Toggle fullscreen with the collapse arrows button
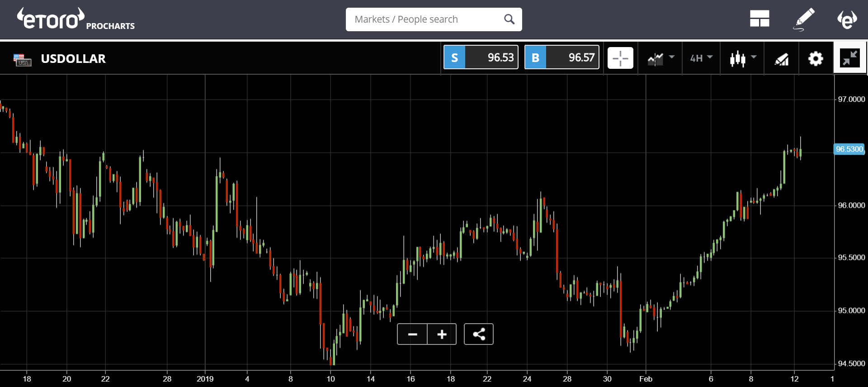The height and width of the screenshot is (387, 868). (850, 58)
